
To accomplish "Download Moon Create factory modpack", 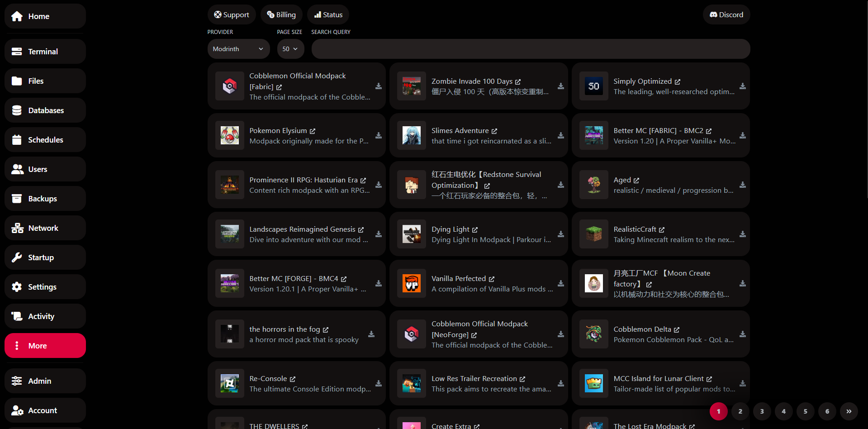I will [x=743, y=283].
